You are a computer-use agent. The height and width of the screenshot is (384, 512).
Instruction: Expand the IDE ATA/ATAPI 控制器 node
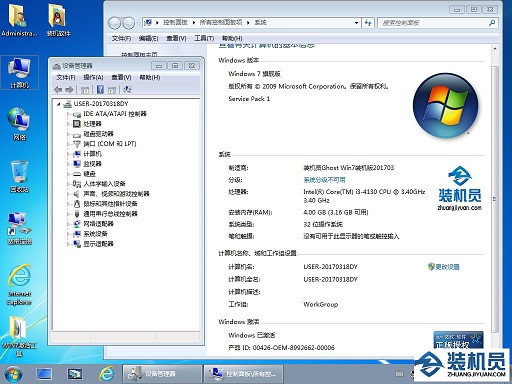coord(68,114)
